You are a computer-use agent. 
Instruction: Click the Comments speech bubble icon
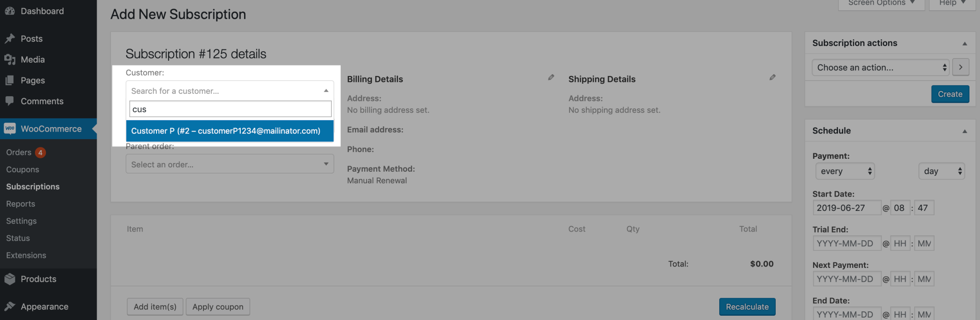point(10,101)
